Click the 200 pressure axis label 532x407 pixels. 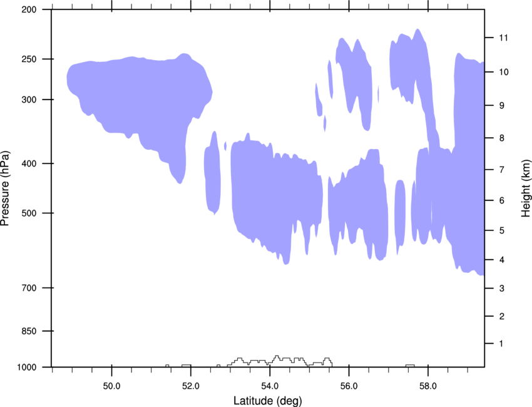click(29, 9)
